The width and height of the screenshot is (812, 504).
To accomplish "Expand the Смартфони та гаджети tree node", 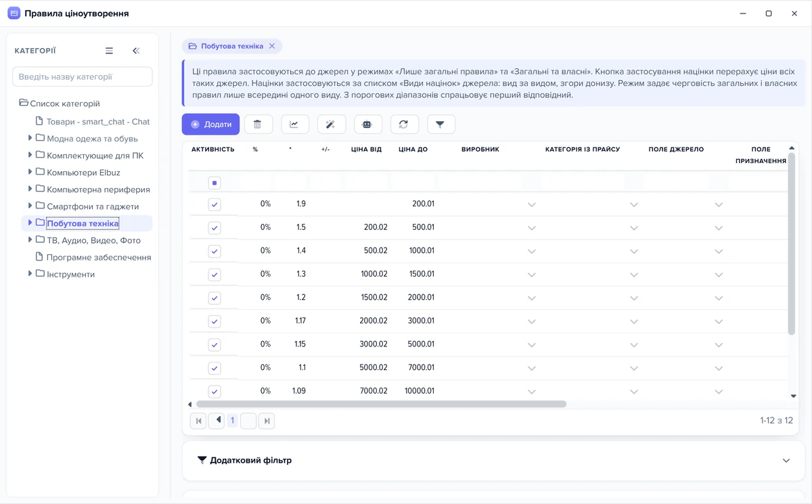I will point(30,206).
